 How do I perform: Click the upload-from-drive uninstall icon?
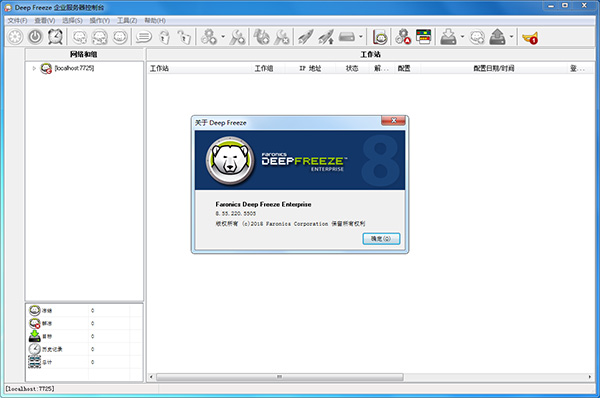497,37
